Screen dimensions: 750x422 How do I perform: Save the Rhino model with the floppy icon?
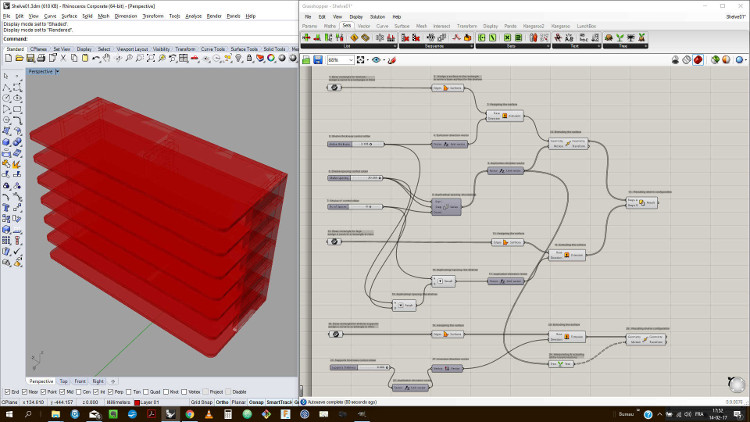[x=30, y=58]
